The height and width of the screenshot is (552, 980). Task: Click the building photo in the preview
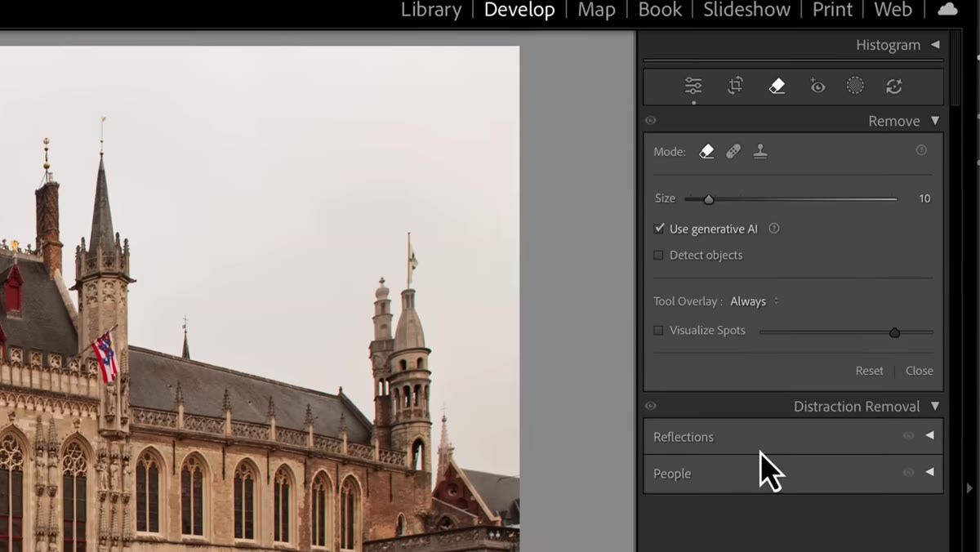click(260, 298)
